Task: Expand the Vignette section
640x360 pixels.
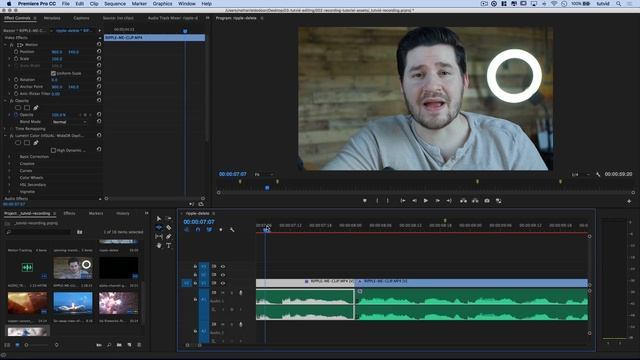Action: 9,191
